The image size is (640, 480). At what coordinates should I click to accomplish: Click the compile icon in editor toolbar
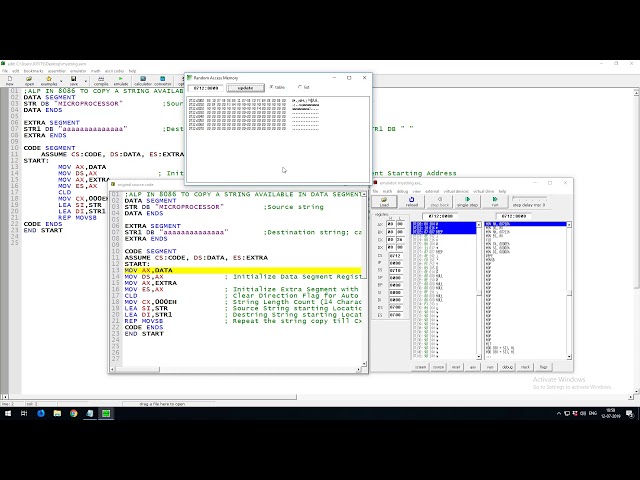coord(101,80)
